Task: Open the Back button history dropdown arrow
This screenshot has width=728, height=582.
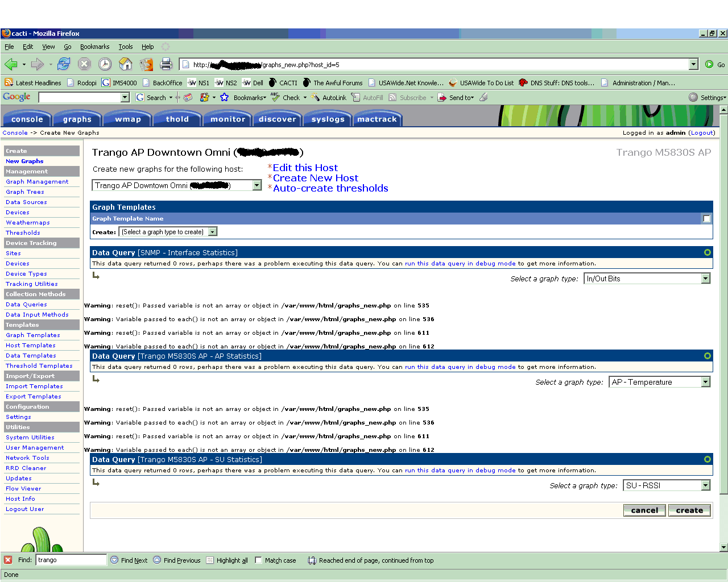Action: point(24,64)
